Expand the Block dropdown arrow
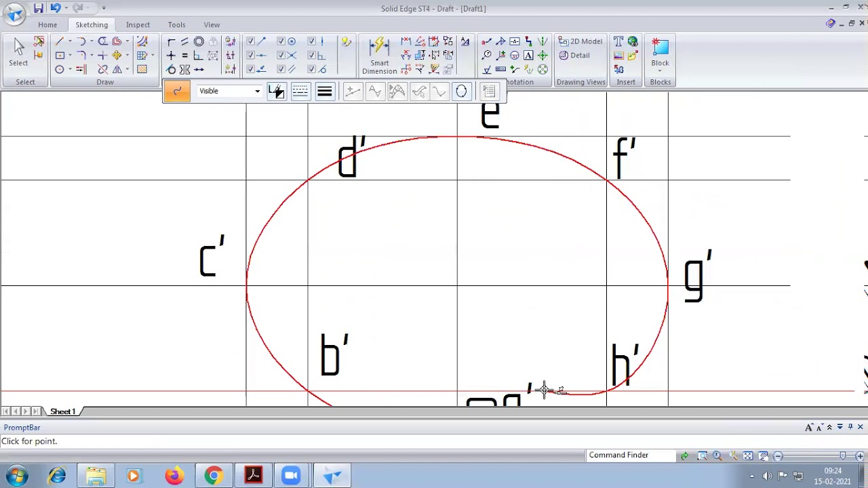 point(660,71)
